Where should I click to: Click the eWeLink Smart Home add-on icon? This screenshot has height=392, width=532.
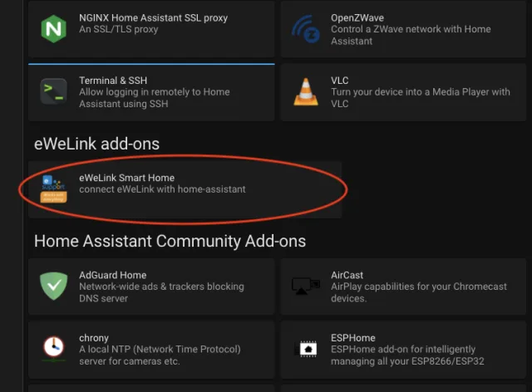[x=53, y=189]
